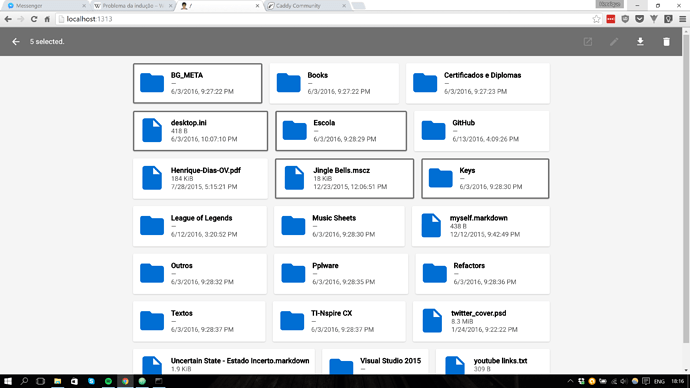Click the GitHub folder name

point(463,123)
